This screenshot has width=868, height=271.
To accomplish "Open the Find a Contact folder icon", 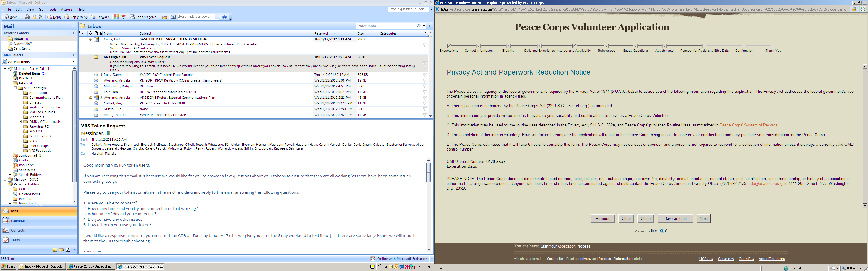I will click(x=165, y=17).
